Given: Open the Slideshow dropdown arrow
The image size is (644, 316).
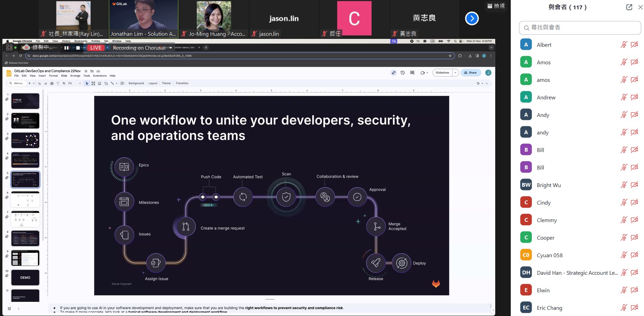Looking at the screenshot, I should coord(455,73).
